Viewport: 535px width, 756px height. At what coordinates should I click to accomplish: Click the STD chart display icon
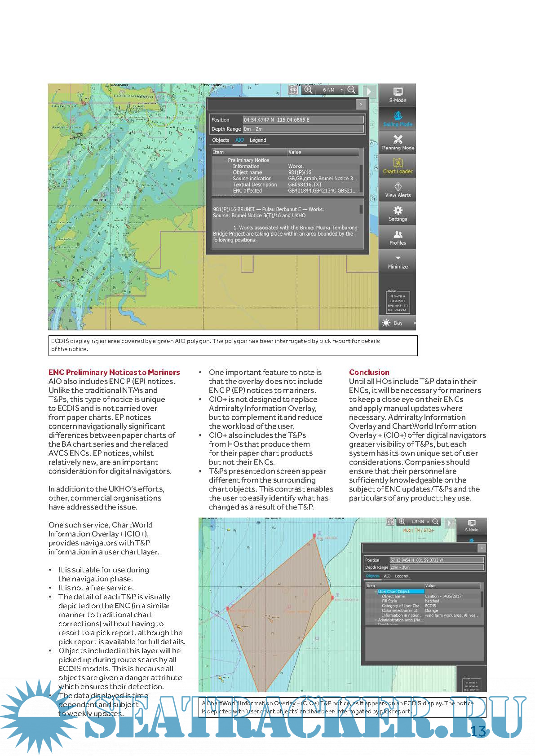pyautogui.click(x=293, y=90)
